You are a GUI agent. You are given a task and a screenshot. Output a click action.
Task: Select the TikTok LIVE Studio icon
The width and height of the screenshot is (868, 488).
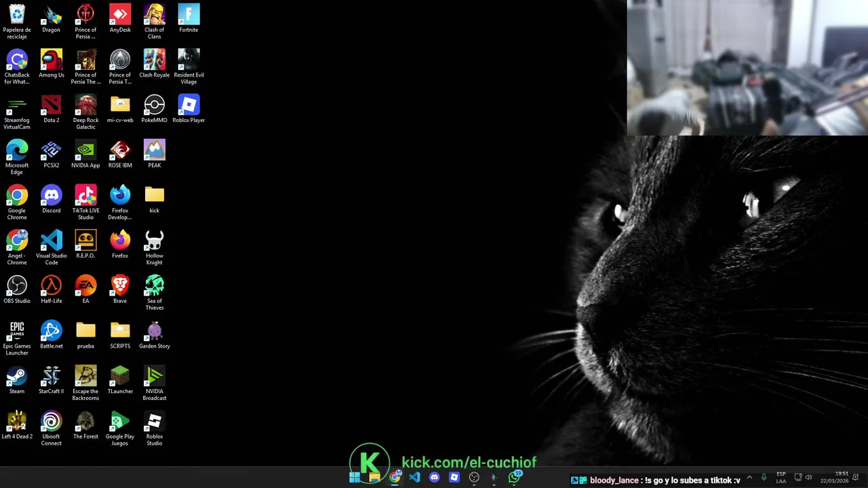85,203
